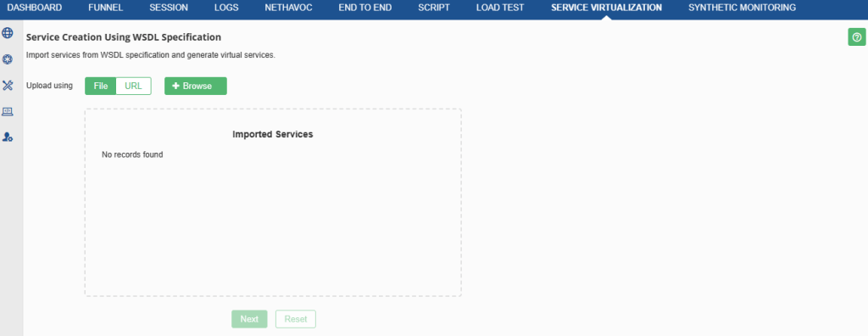Screen dimensions: 868x336
Task: Open the LOAD TEST tab
Action: 500,8
